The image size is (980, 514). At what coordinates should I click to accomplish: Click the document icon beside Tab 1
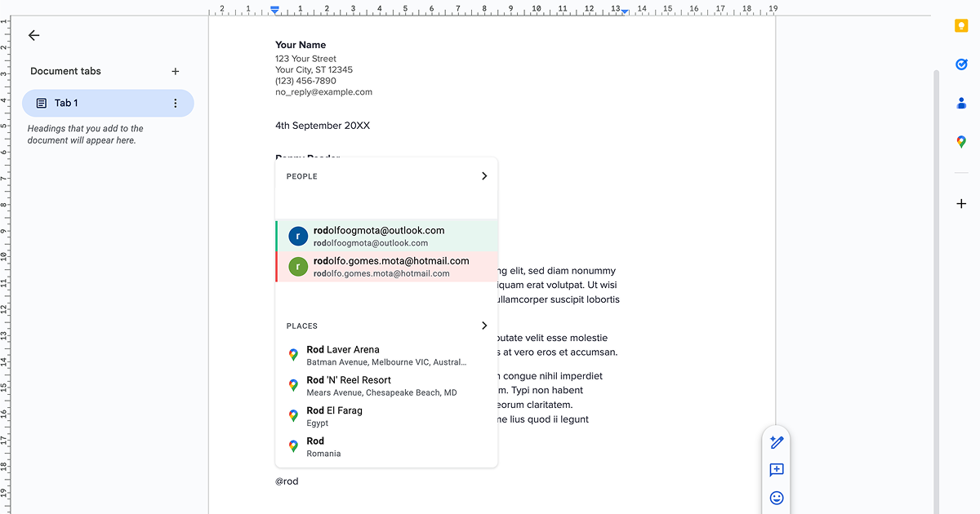pos(41,103)
